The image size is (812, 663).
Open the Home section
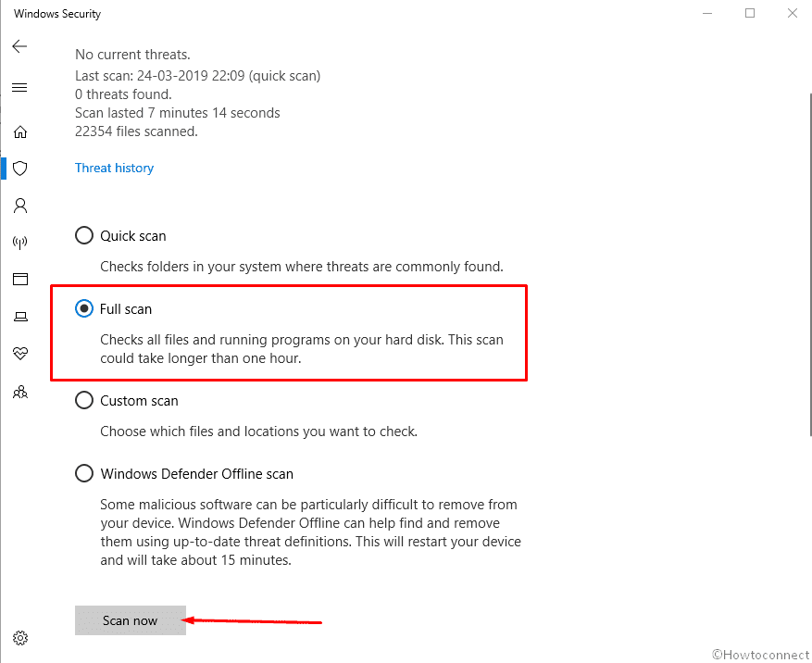click(x=20, y=132)
